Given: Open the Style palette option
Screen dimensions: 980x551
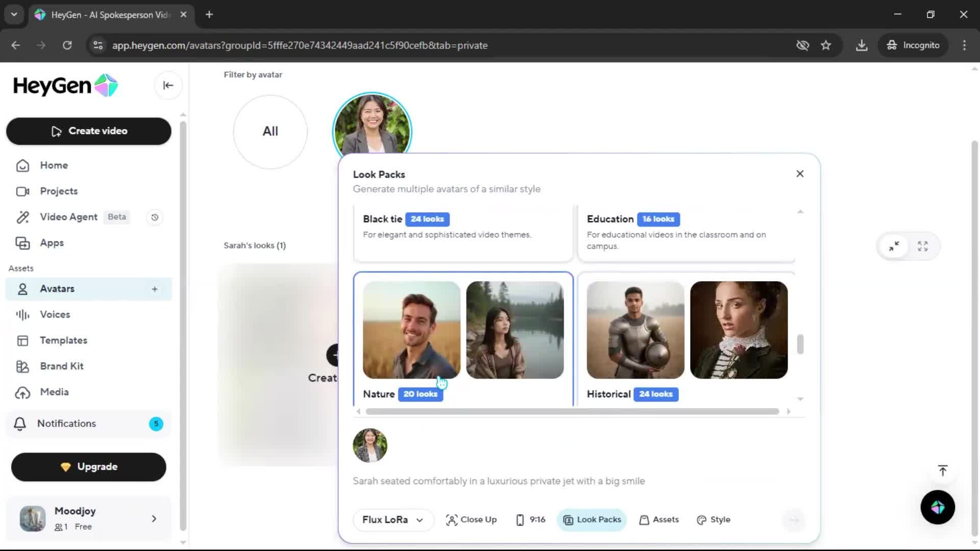Looking at the screenshot, I should coord(713,519).
